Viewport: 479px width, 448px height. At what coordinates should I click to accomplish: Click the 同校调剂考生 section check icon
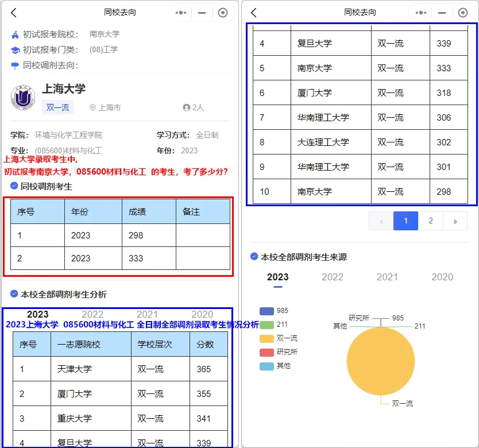pyautogui.click(x=14, y=186)
